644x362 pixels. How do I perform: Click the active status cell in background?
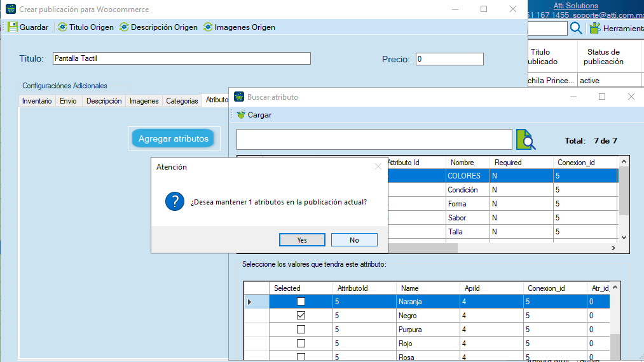tap(608, 81)
